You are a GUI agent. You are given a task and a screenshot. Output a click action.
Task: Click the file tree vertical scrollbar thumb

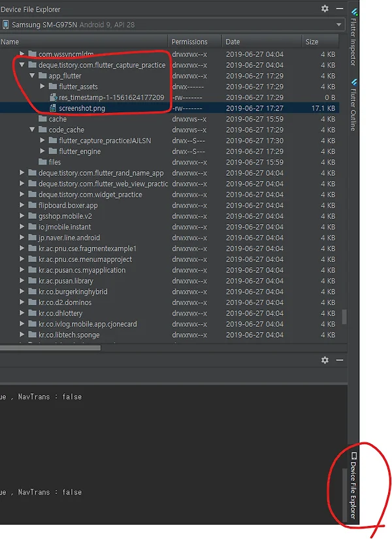click(x=344, y=317)
